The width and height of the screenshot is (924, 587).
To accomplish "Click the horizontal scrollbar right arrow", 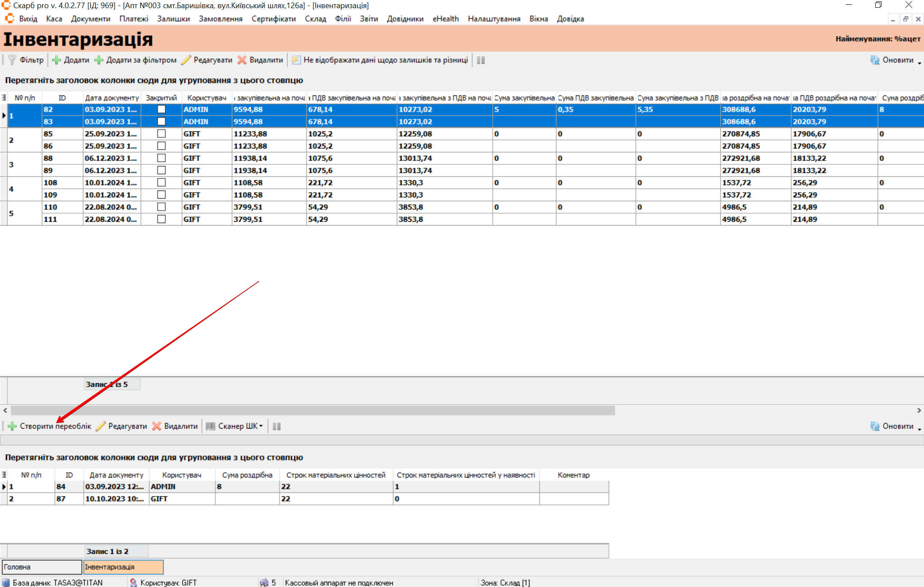I will click(918, 410).
